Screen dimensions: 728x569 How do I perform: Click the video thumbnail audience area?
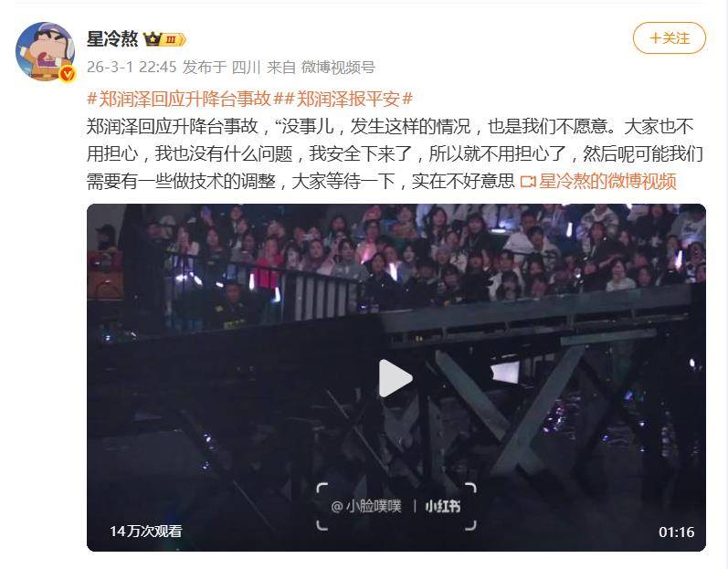[x=417, y=250]
